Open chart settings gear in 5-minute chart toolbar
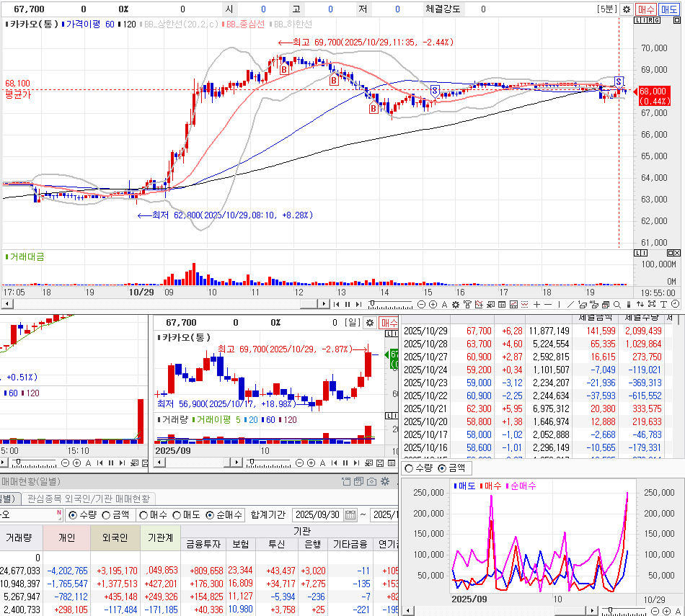The width and height of the screenshot is (685, 616). click(456, 304)
